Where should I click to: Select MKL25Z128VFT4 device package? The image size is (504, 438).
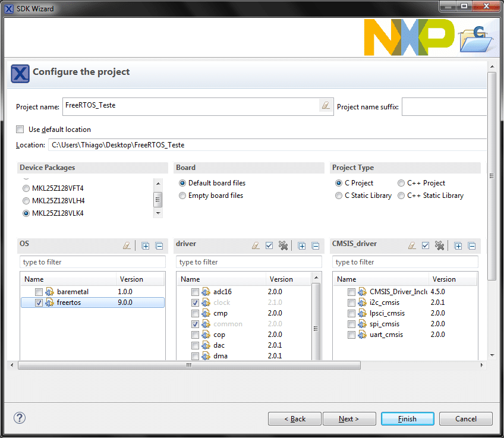tap(26, 188)
